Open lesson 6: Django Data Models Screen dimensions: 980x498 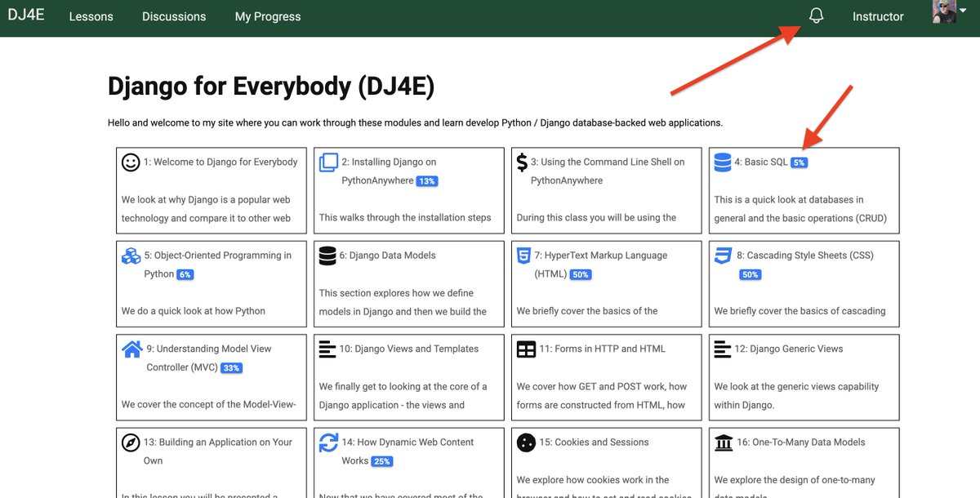387,255
